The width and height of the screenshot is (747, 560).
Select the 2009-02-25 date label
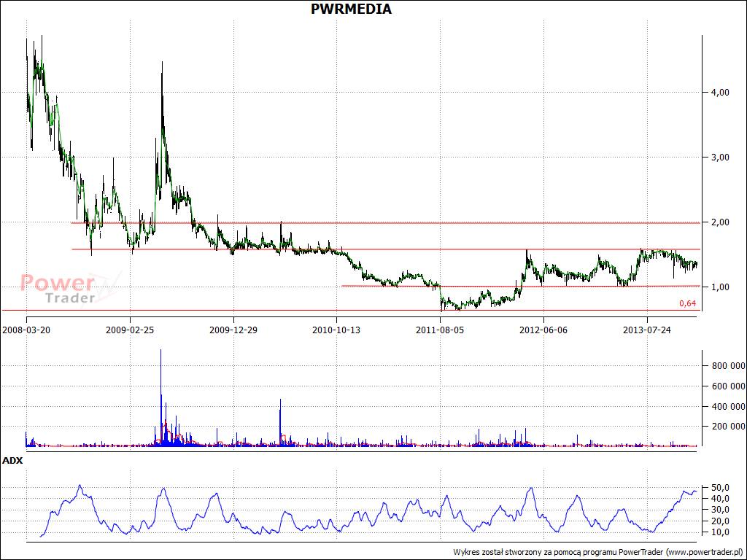coord(130,330)
